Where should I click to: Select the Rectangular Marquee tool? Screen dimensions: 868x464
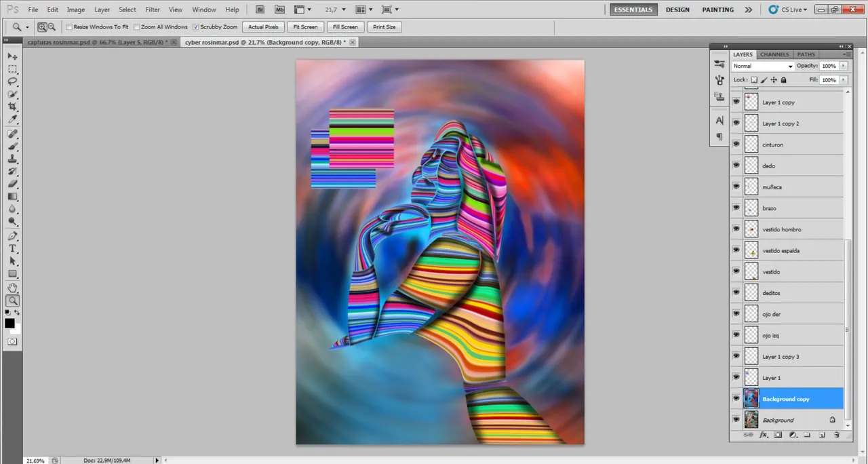[12, 69]
